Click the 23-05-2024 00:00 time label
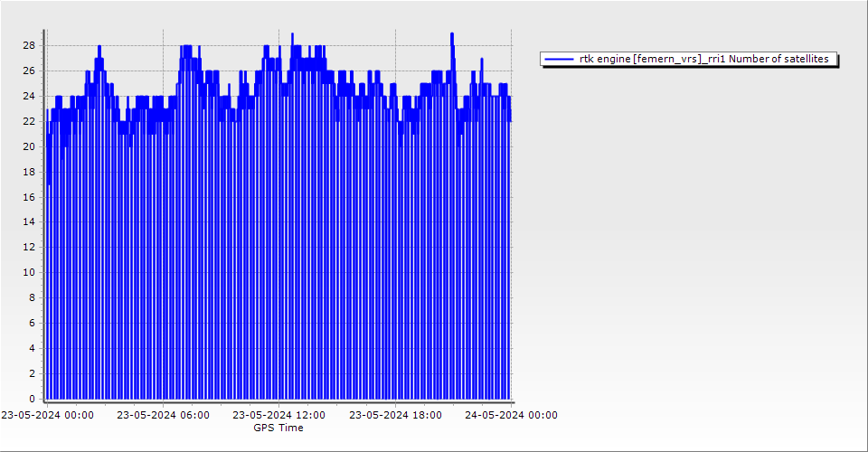Image resolution: width=868 pixels, height=452 pixels. click(47, 416)
